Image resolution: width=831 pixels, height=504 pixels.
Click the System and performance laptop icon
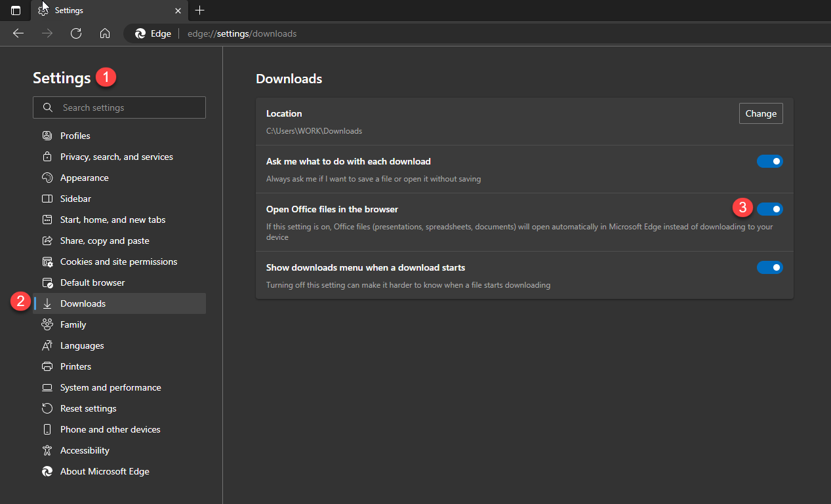(47, 387)
